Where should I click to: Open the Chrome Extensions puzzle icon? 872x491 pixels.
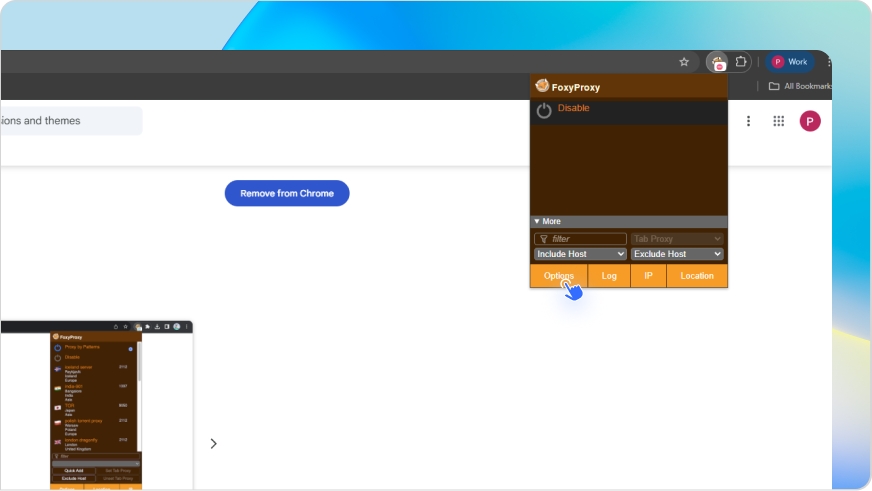tap(741, 62)
